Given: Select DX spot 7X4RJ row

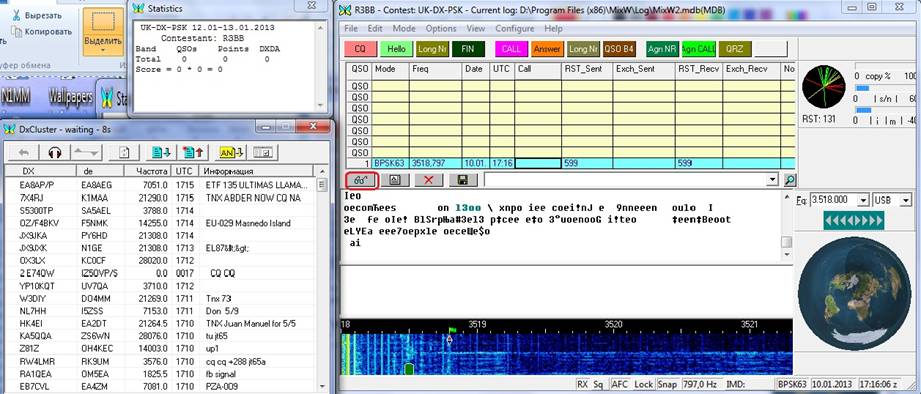Looking at the screenshot, I should [160, 198].
